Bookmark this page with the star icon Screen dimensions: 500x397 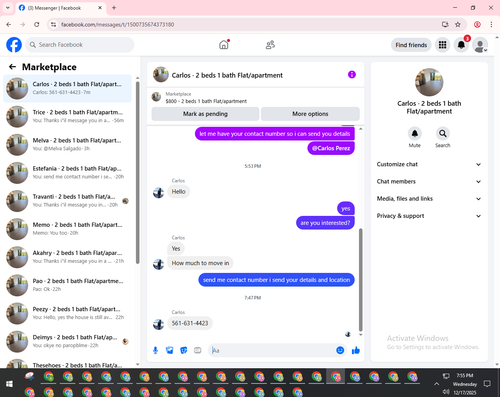point(458,24)
